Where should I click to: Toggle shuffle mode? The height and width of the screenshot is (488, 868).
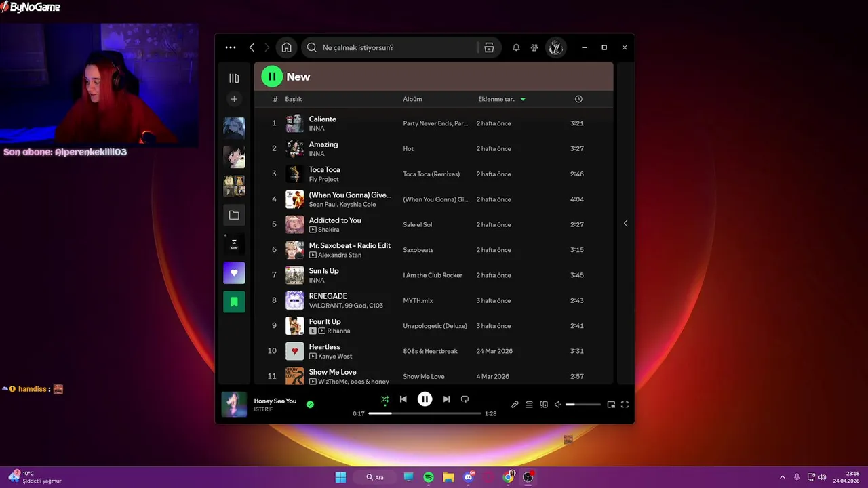[384, 399]
